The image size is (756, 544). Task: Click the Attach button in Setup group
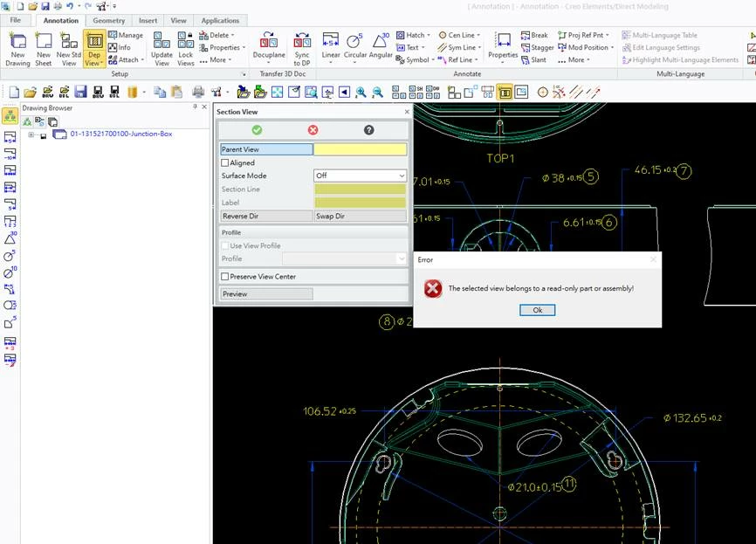pyautogui.click(x=127, y=59)
